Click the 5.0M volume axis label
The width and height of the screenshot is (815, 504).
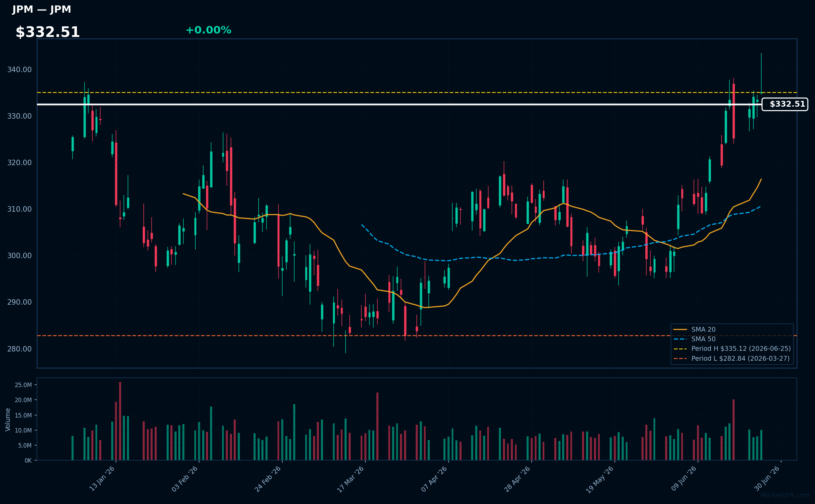click(x=25, y=446)
